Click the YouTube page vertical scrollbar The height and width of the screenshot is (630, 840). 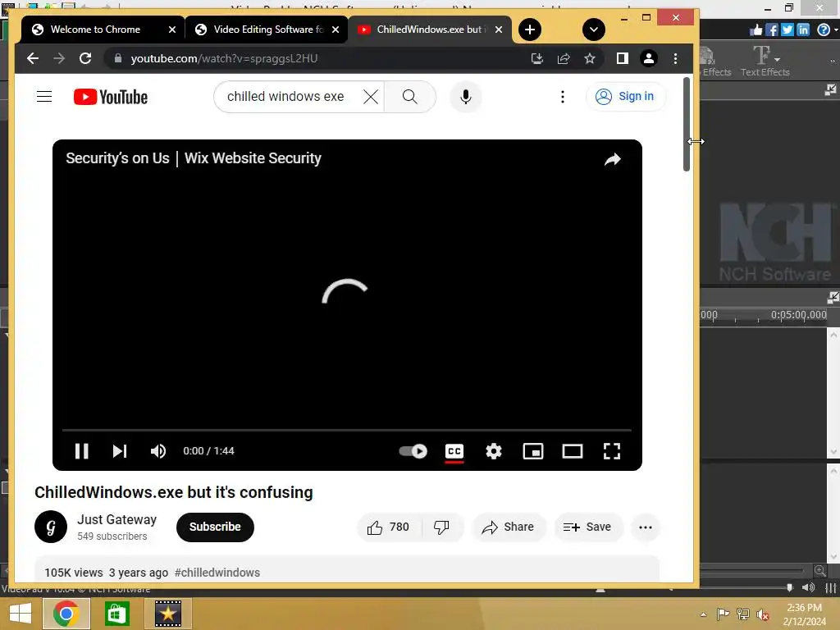687,125
